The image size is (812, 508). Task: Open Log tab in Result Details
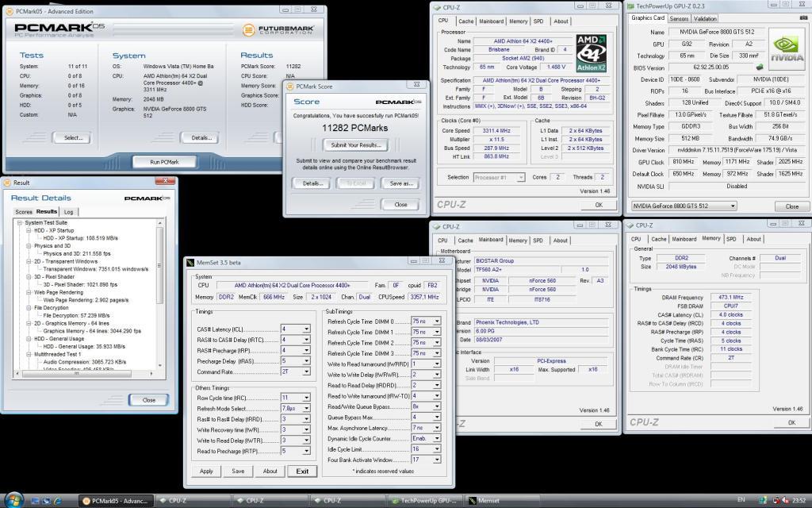pos(68,212)
